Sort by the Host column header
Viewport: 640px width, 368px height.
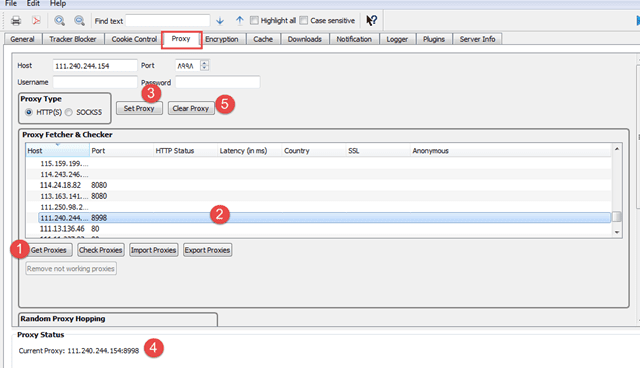[58, 151]
